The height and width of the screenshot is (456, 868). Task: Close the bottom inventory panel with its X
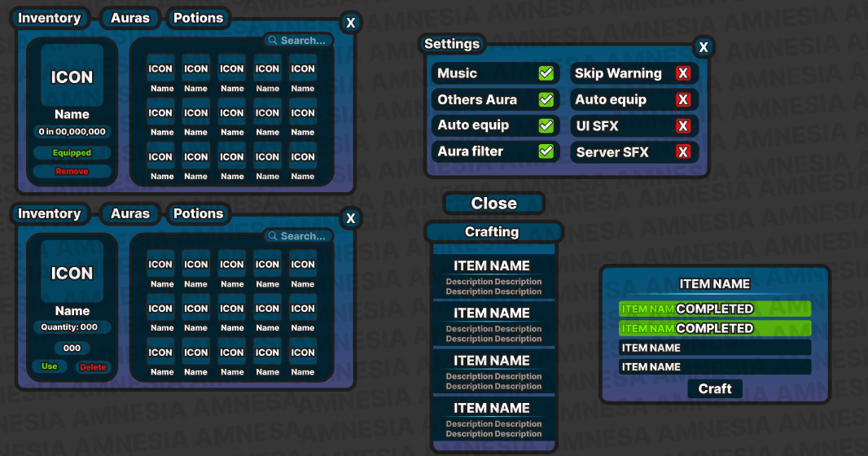(350, 218)
